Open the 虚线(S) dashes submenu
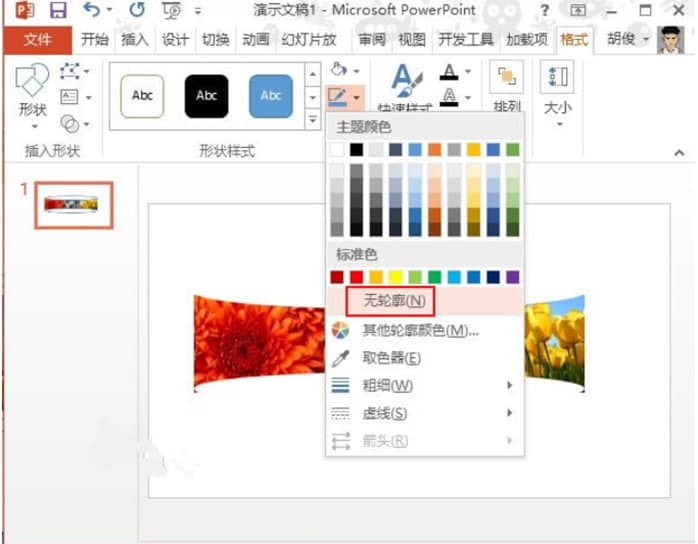Image resolution: width=698 pixels, height=544 pixels. point(425,413)
